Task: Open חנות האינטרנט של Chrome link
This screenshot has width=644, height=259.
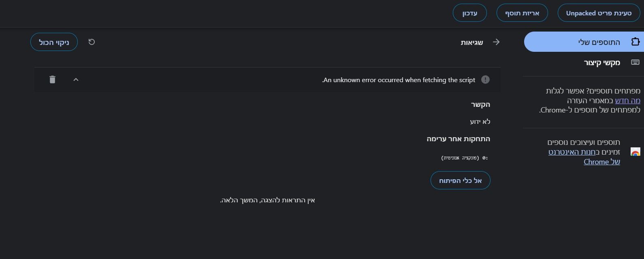Action: point(584,157)
